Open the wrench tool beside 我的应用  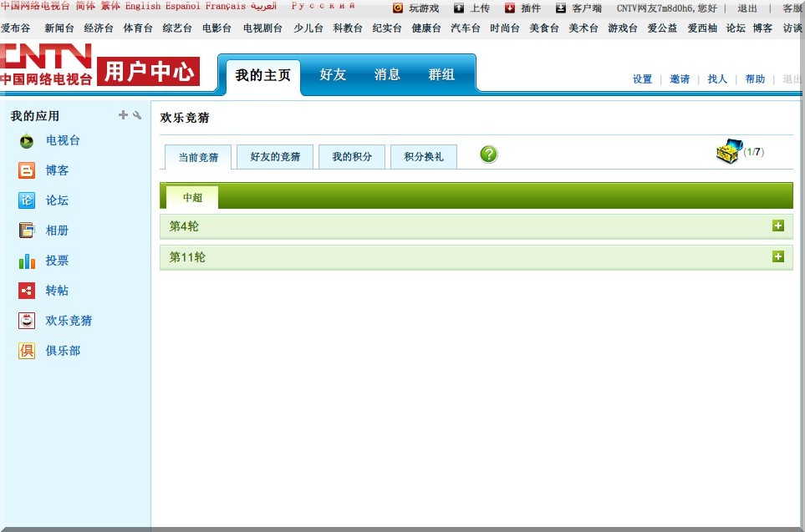tap(137, 115)
